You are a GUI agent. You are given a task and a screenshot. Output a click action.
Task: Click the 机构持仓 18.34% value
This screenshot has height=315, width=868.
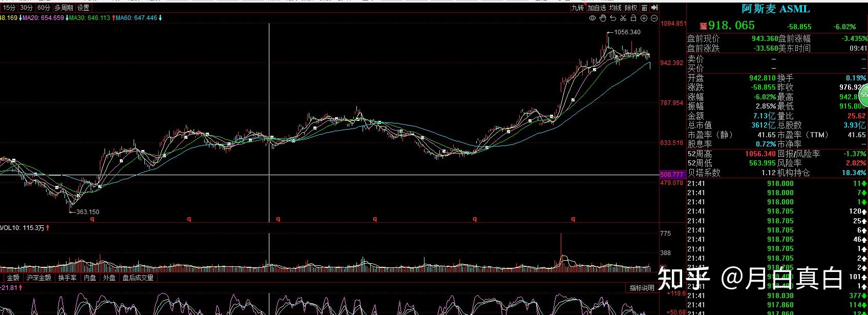[854, 173]
